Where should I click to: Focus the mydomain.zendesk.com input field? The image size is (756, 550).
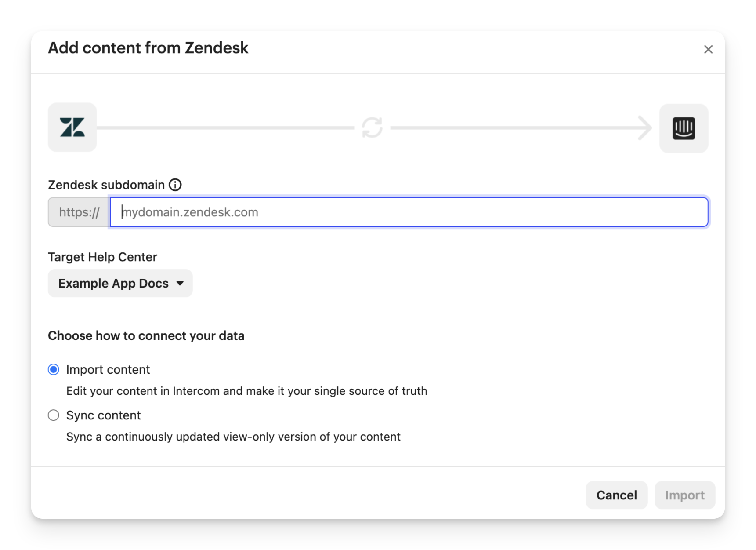(x=409, y=212)
